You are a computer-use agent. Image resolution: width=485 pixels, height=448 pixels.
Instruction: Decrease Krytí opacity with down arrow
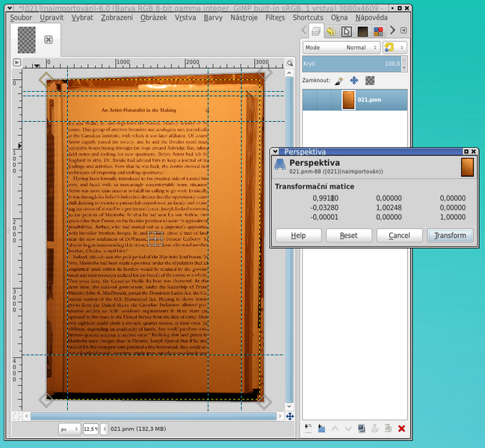pyautogui.click(x=404, y=67)
